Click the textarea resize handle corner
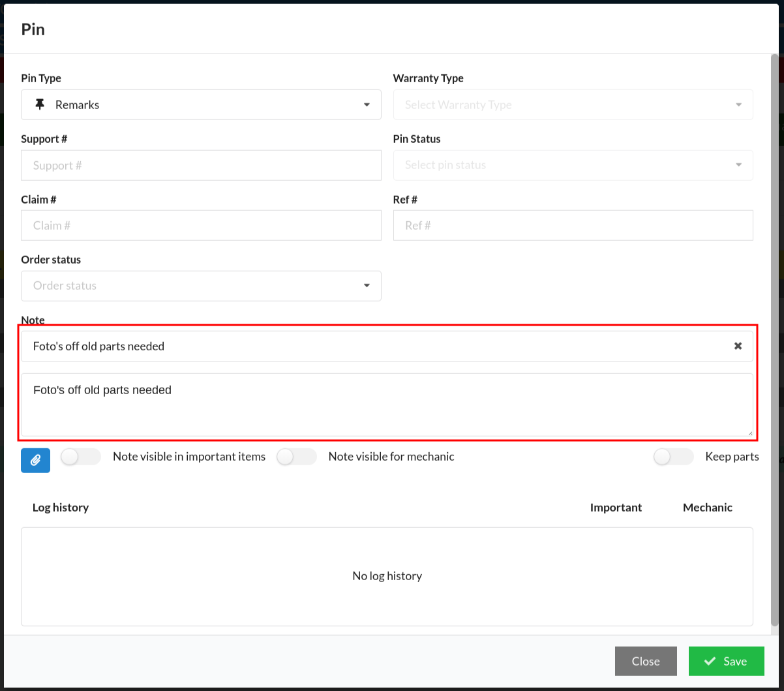 pos(749,433)
